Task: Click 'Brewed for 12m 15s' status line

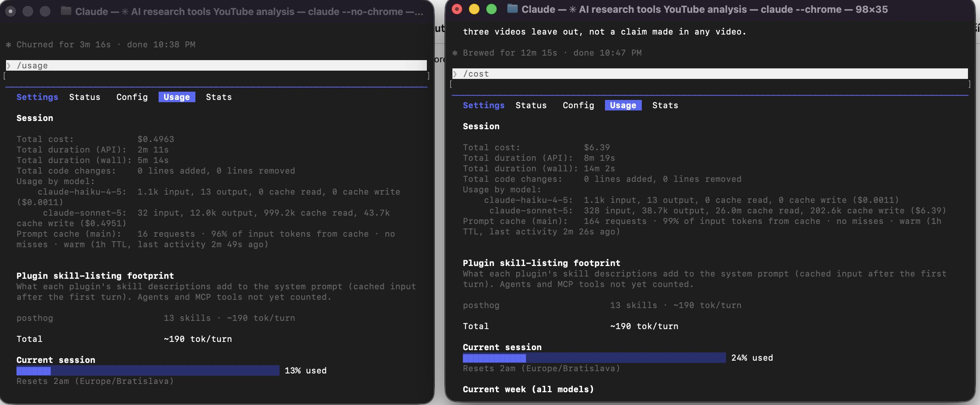Action: tap(510, 53)
